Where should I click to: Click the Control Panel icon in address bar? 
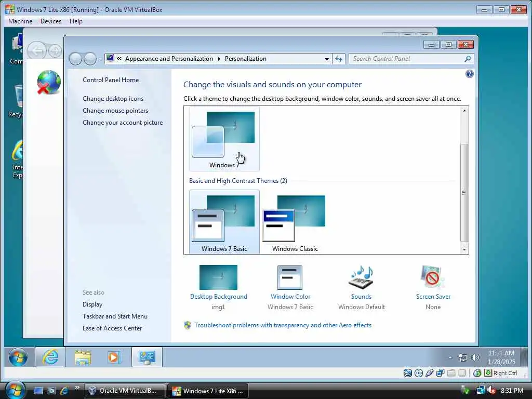(x=110, y=58)
